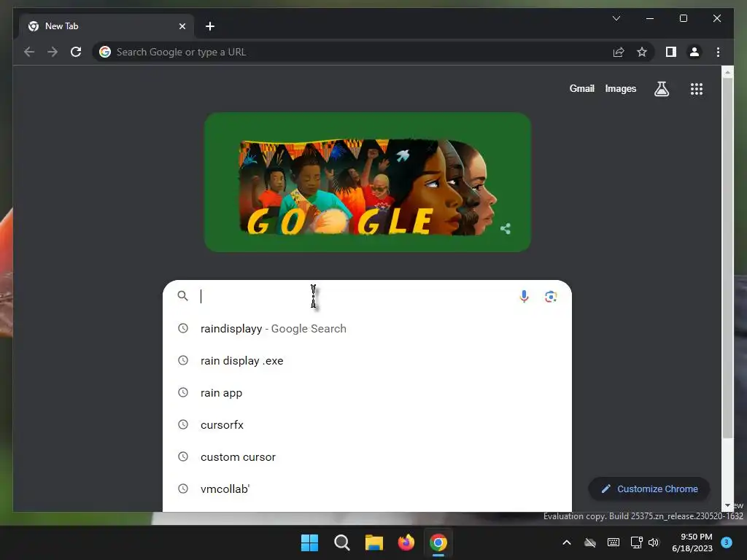Share the Google Doodle
Viewport: 747px width, 560px height.
pyautogui.click(x=506, y=229)
